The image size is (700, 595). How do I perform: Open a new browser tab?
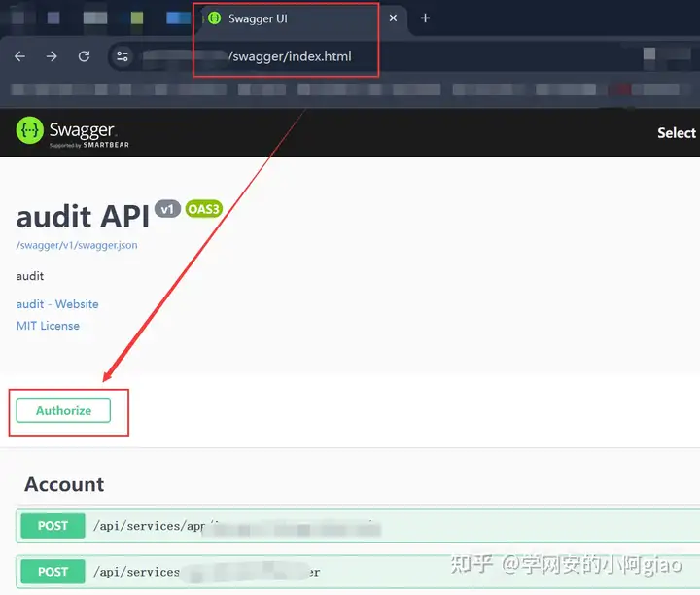[425, 18]
